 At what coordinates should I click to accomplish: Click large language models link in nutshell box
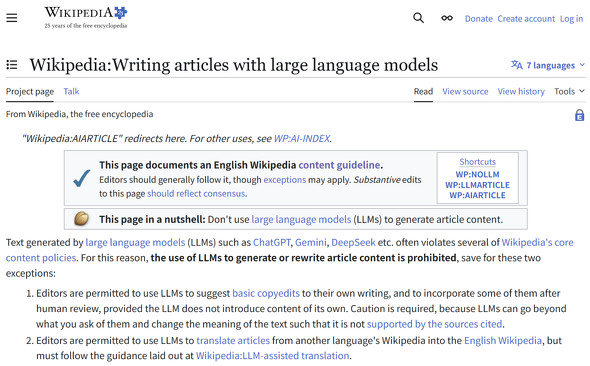301,219
